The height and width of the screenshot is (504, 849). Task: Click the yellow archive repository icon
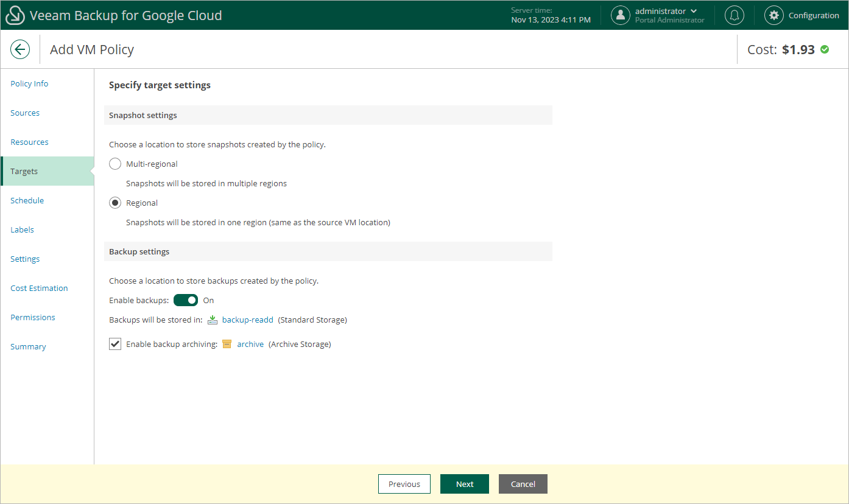(x=227, y=344)
